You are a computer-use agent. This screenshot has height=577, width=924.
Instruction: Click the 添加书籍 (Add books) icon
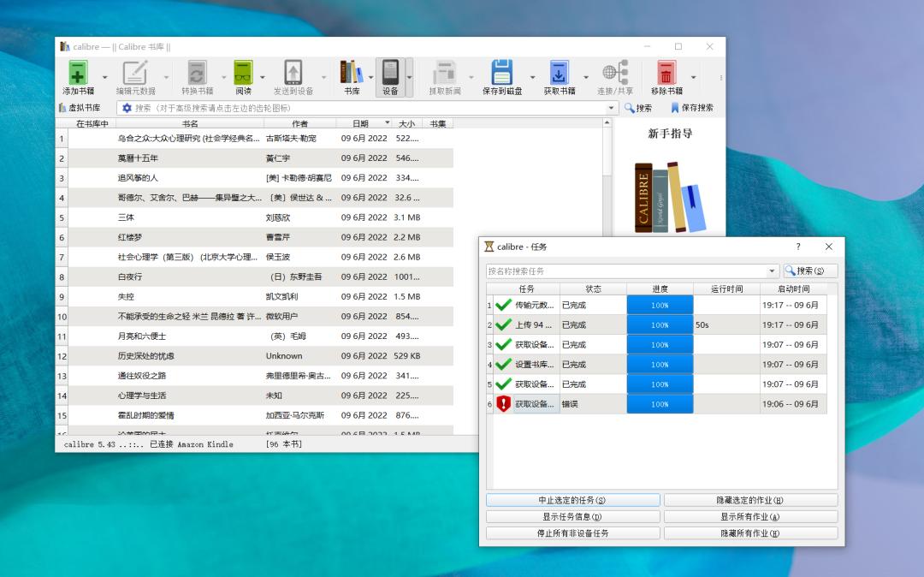pyautogui.click(x=78, y=73)
